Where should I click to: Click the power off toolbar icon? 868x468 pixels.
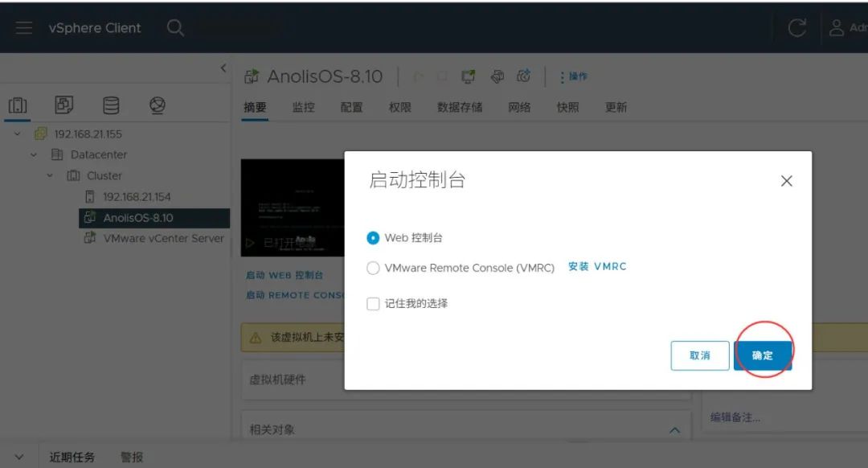pos(443,76)
